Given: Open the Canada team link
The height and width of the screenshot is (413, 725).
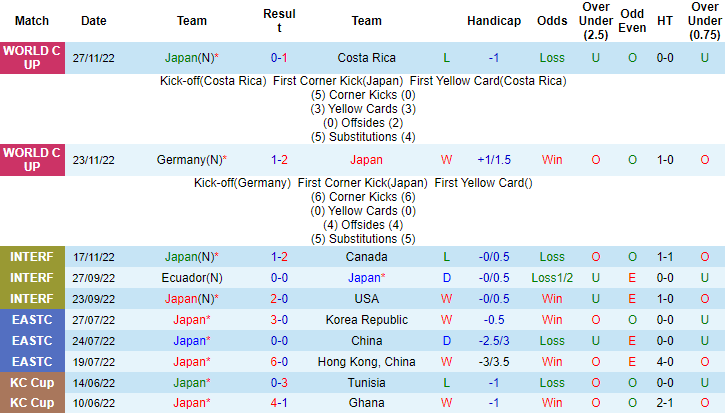Looking at the screenshot, I should coord(366,257).
